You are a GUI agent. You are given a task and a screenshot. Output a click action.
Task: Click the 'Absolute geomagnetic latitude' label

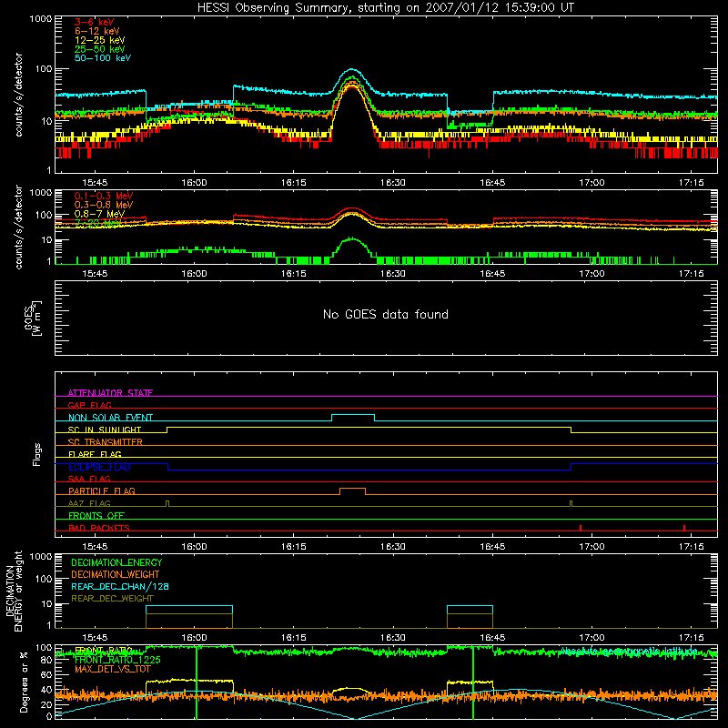tap(629, 651)
